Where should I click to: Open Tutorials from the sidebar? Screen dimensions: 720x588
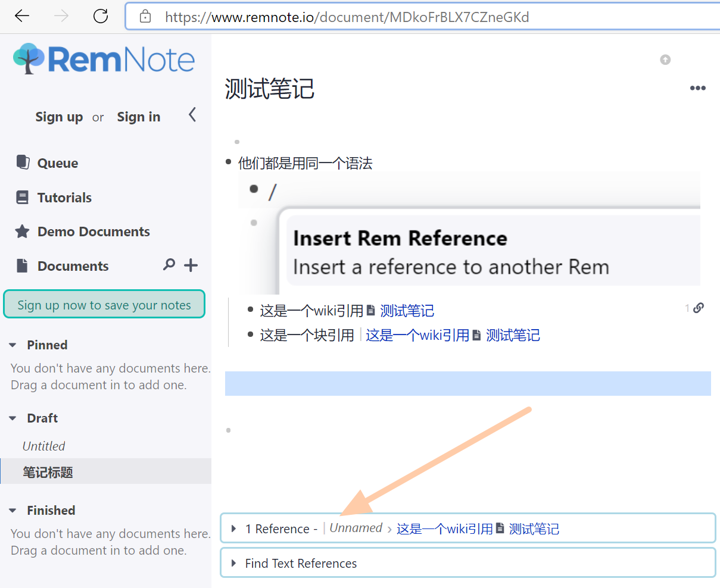(x=64, y=197)
